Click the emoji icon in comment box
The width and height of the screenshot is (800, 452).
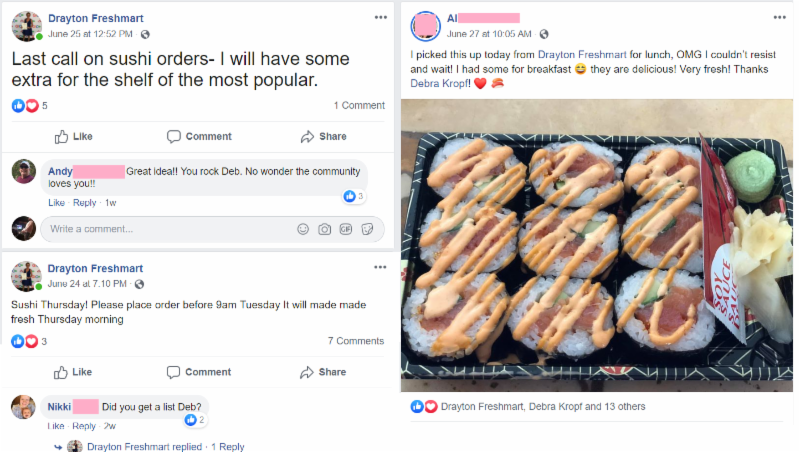click(303, 229)
